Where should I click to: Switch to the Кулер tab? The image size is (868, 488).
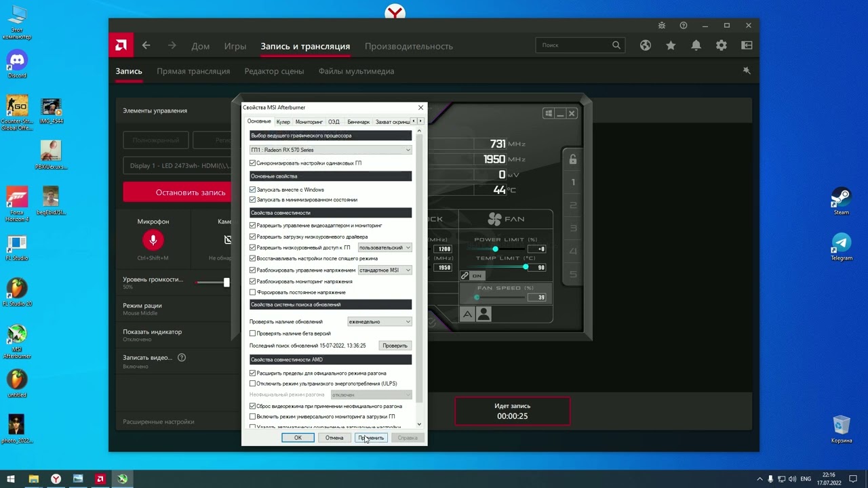pyautogui.click(x=283, y=122)
